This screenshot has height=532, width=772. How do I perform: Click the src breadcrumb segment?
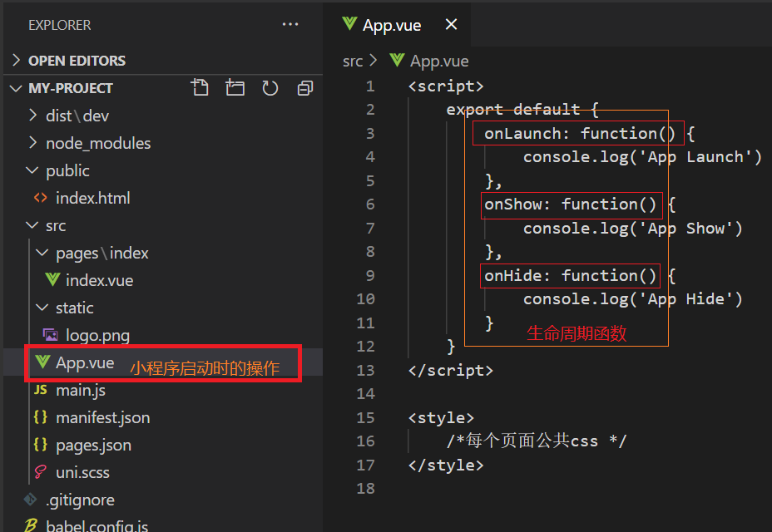click(353, 62)
